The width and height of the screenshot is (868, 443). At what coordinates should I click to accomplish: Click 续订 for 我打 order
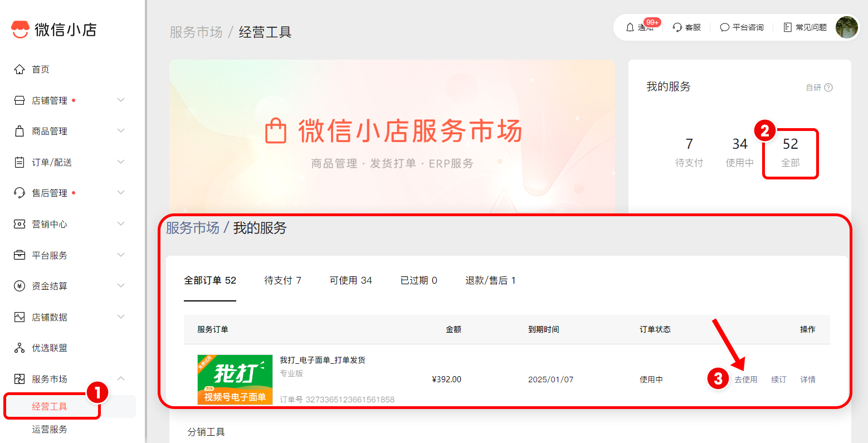[779, 379]
